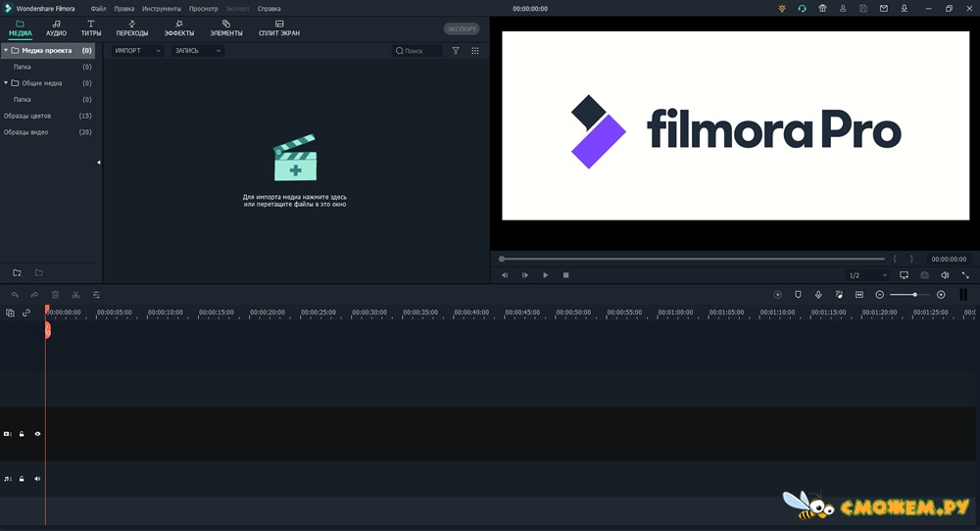Click the clapperboard import media icon
Viewport: 980px width, 531px height.
pyautogui.click(x=295, y=158)
